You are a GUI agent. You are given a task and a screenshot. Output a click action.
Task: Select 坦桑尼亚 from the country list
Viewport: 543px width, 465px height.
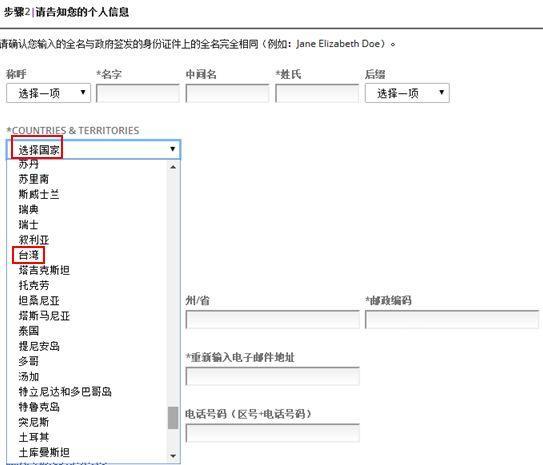coord(39,301)
